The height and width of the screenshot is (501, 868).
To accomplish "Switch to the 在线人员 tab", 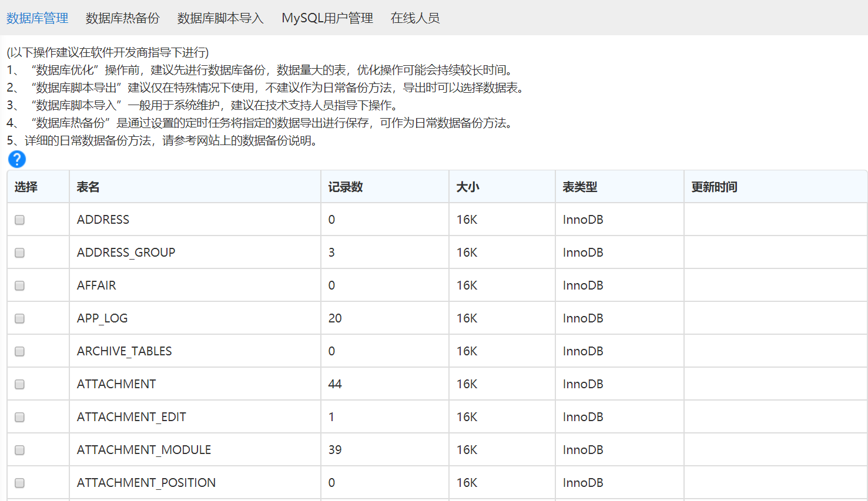I will coord(415,18).
